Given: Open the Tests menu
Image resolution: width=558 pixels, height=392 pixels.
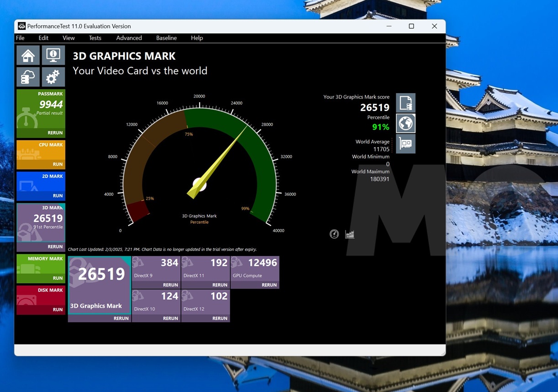Looking at the screenshot, I should click(95, 38).
